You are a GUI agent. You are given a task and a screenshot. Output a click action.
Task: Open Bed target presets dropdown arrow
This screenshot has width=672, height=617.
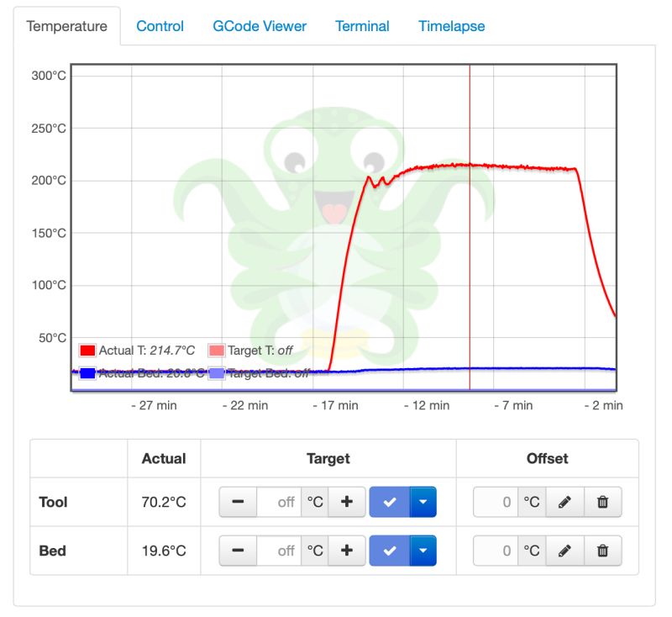pos(423,551)
